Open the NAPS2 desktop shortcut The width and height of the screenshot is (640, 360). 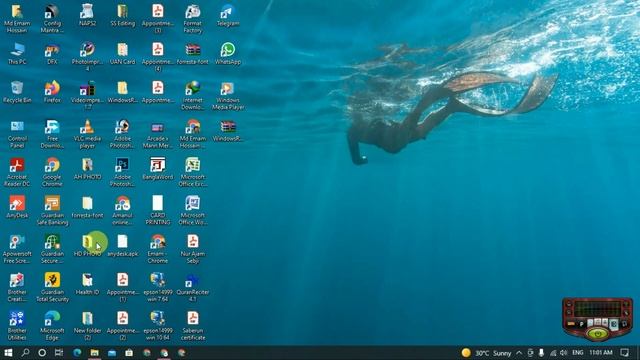coord(87,16)
